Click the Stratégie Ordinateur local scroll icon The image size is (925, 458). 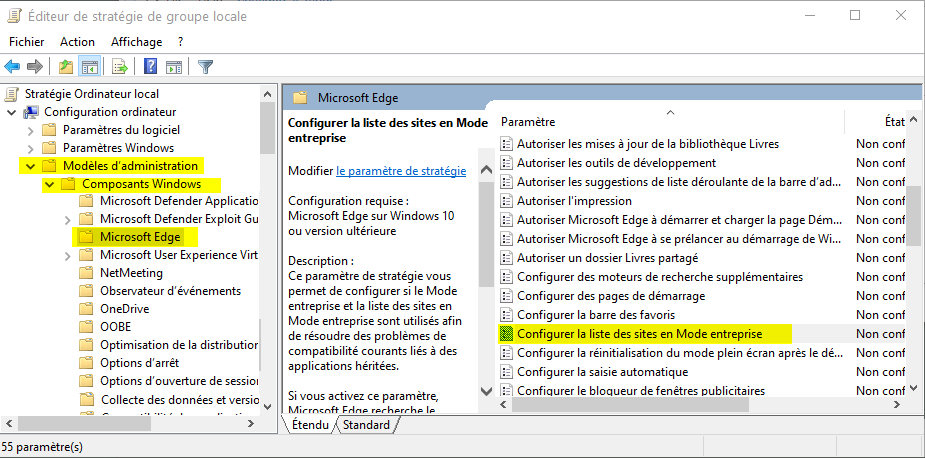(x=12, y=93)
